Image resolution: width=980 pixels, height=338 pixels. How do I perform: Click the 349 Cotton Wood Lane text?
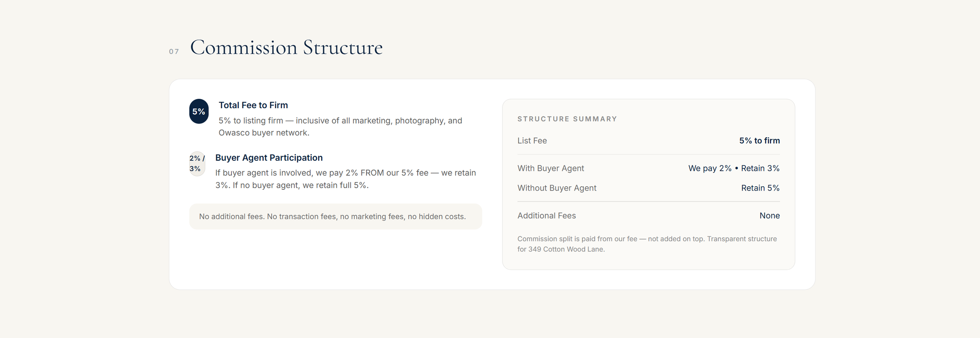566,249
